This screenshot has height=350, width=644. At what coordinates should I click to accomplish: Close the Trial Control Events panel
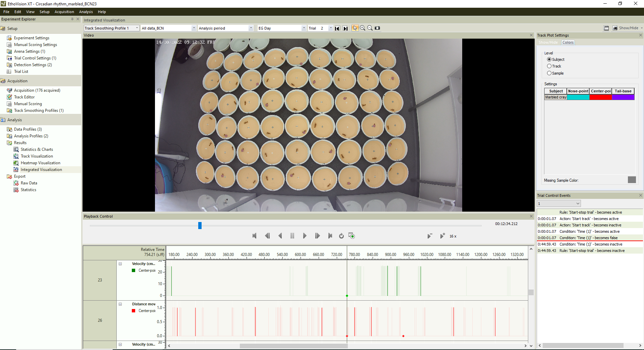click(641, 195)
